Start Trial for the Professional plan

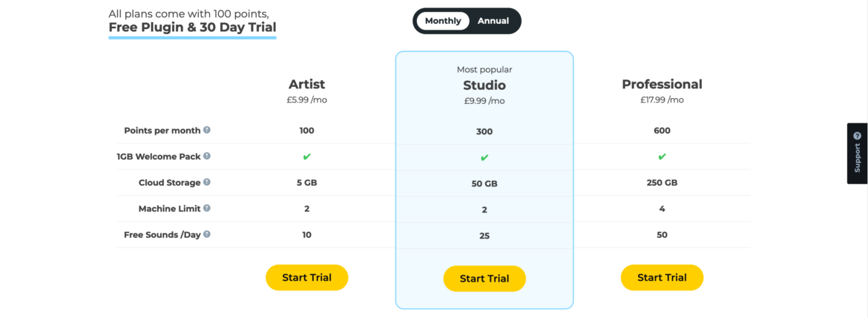tap(662, 278)
